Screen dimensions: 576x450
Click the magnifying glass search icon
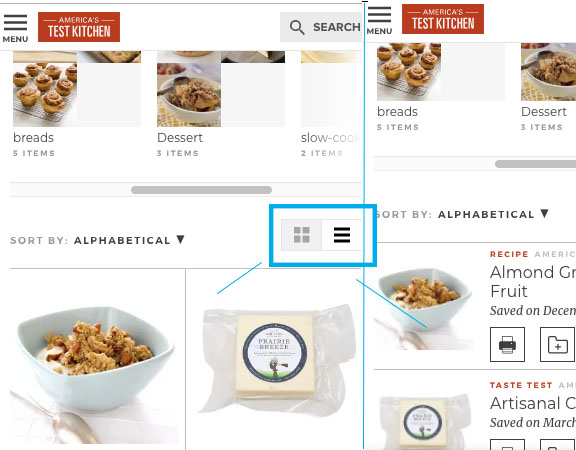[297, 27]
